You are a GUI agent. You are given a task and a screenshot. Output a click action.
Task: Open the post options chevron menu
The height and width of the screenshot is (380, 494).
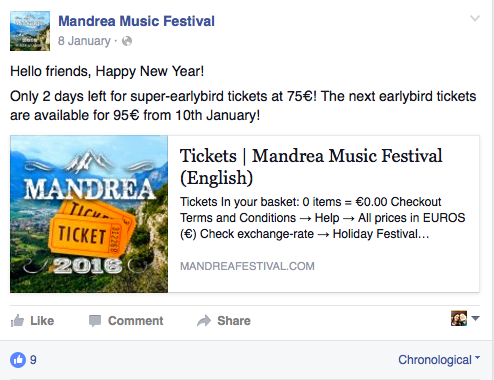tap(475, 18)
